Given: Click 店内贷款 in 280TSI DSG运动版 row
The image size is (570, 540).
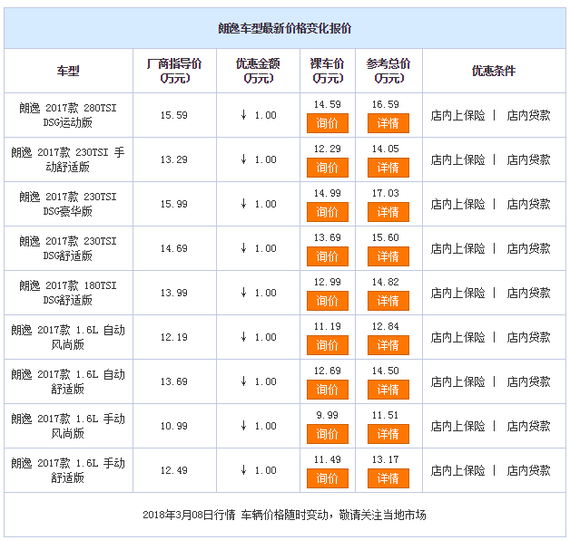Looking at the screenshot, I should [529, 115].
